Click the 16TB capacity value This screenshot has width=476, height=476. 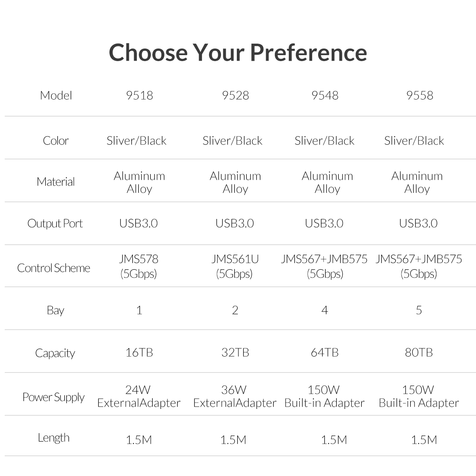click(x=139, y=353)
